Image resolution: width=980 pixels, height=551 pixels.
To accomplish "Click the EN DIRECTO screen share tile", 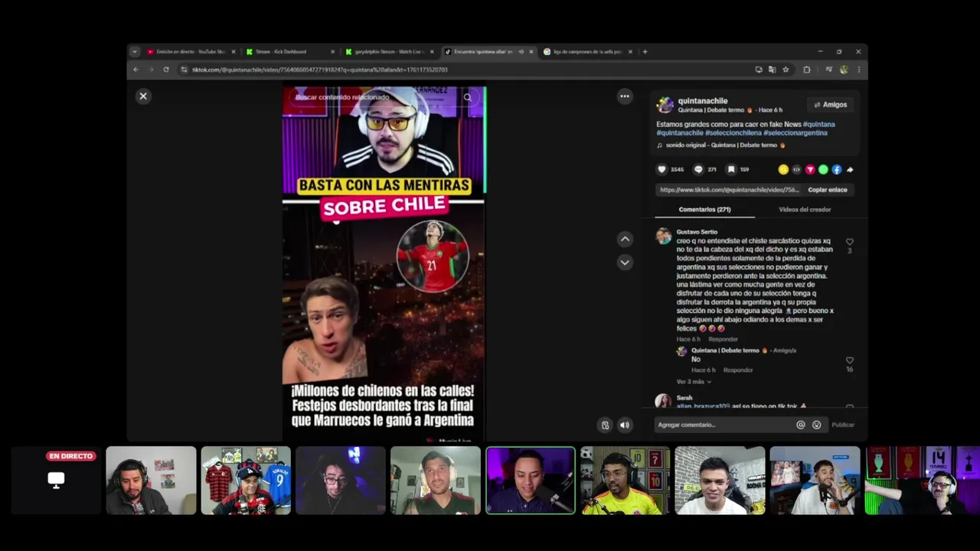I will coord(56,481).
